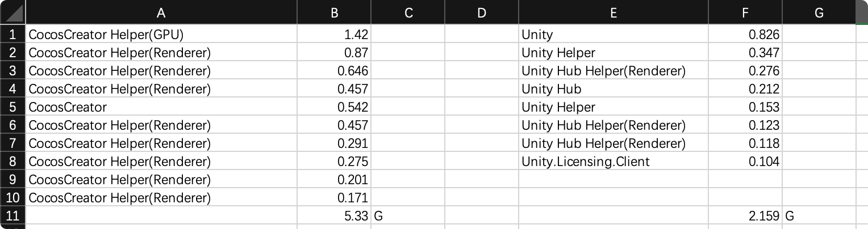This screenshot has width=868, height=229.
Task: Select the column F header
Action: [x=745, y=12]
